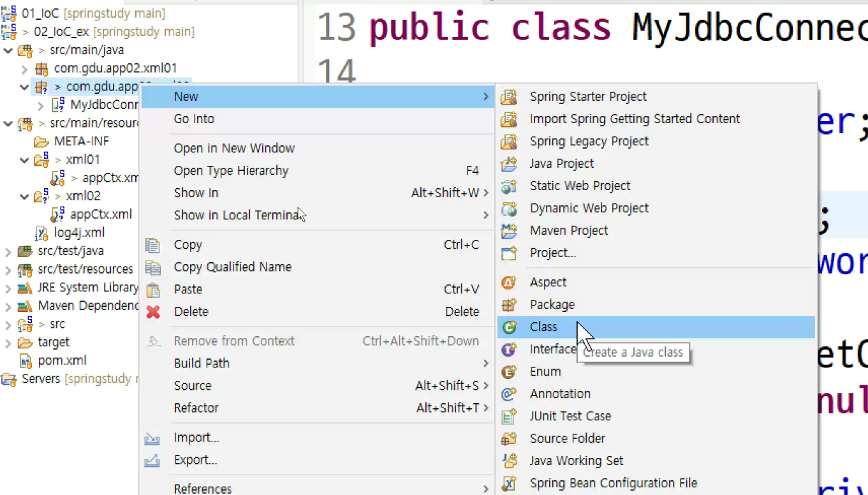Image resolution: width=868 pixels, height=495 pixels.
Task: Click the generic Project... wizard icon
Action: (508, 253)
